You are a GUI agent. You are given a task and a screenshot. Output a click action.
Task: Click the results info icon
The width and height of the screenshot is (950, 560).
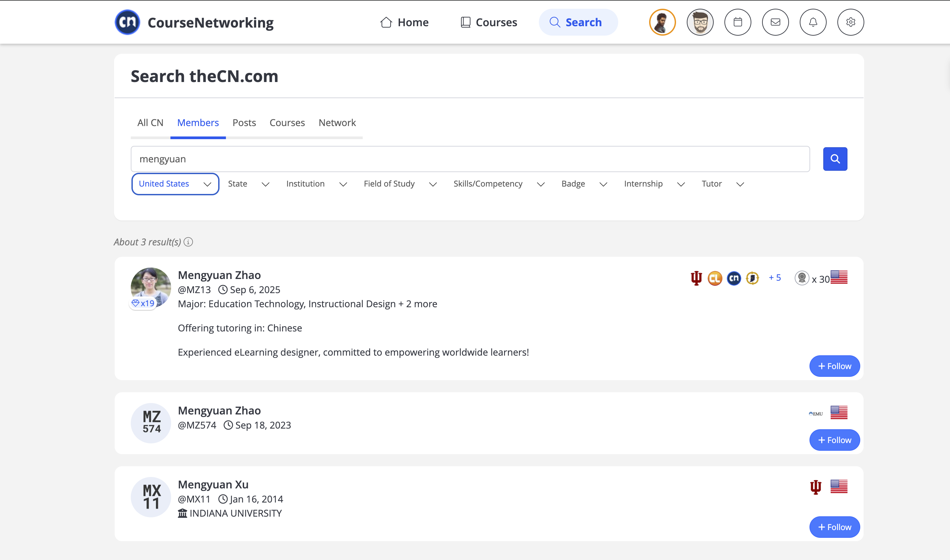[x=188, y=242]
